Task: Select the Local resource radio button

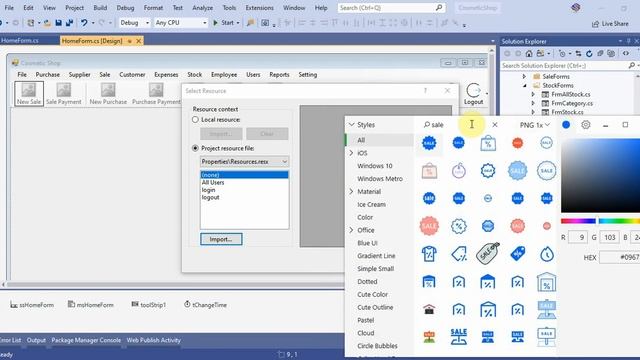Action: [x=195, y=120]
